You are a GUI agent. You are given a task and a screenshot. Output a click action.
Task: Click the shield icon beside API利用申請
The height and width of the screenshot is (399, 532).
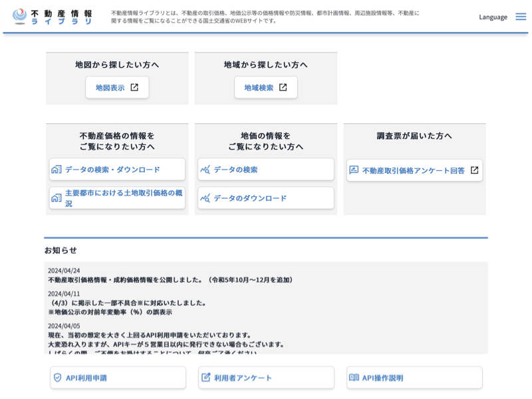click(x=57, y=378)
